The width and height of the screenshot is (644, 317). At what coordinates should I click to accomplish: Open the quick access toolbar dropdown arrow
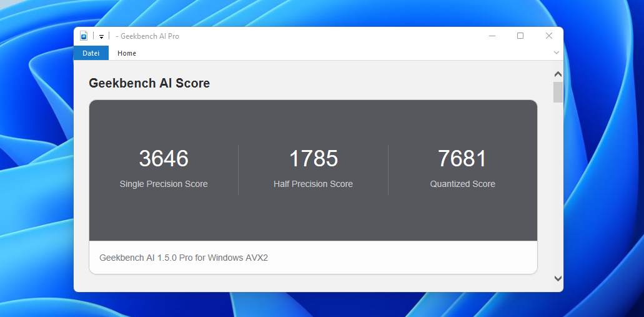point(101,36)
